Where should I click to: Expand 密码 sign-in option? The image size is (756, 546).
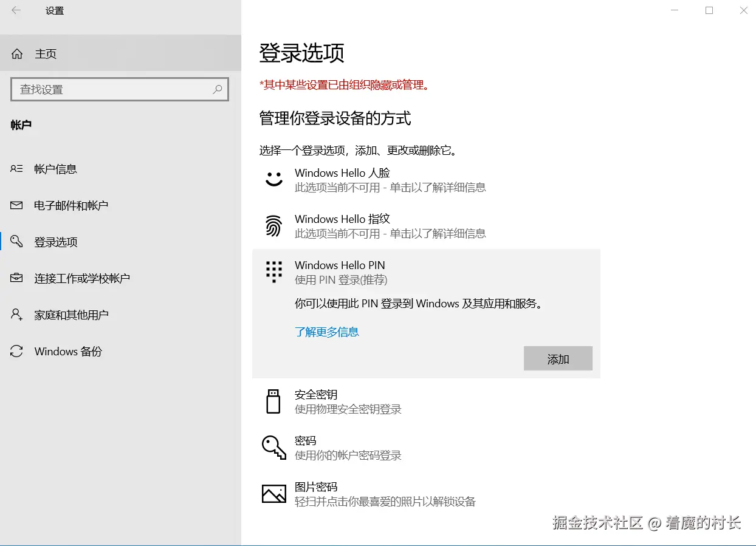click(x=426, y=448)
